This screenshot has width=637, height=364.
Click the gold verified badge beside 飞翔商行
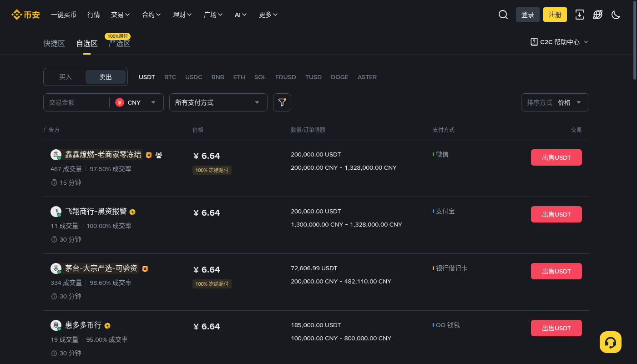point(132,212)
